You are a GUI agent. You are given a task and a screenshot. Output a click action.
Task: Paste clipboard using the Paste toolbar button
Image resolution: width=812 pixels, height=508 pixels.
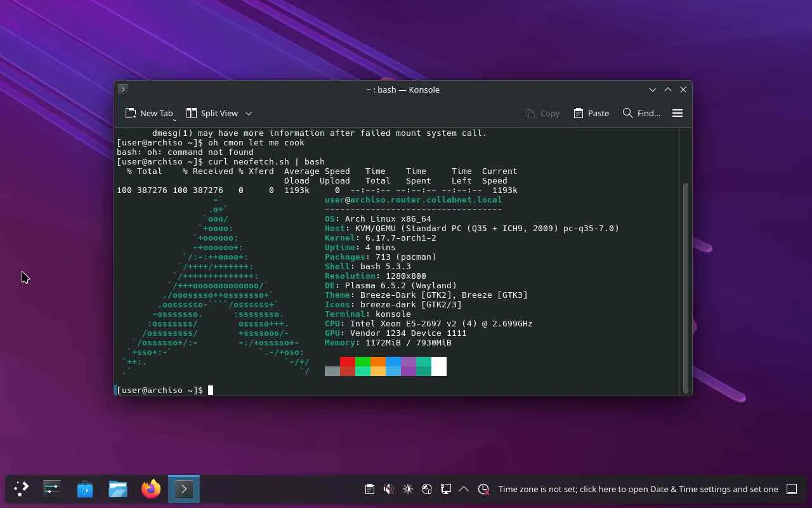point(591,113)
